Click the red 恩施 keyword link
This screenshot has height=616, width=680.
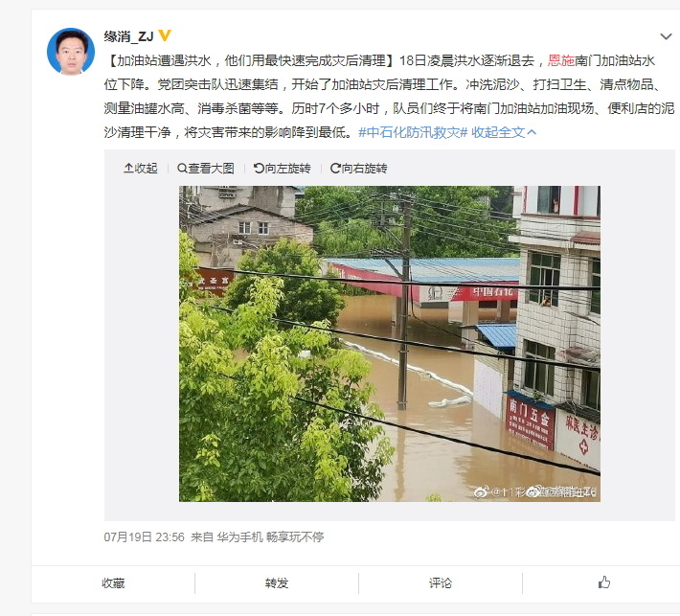point(561,60)
